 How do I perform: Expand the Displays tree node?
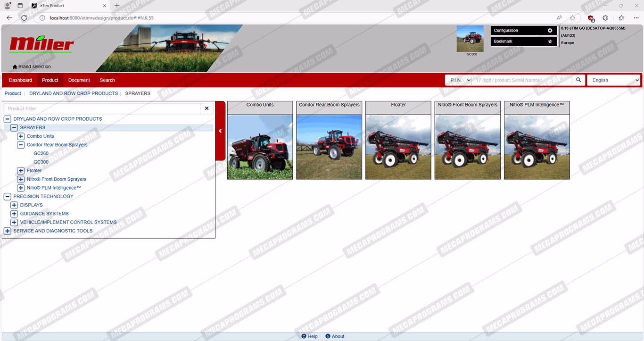pos(14,205)
